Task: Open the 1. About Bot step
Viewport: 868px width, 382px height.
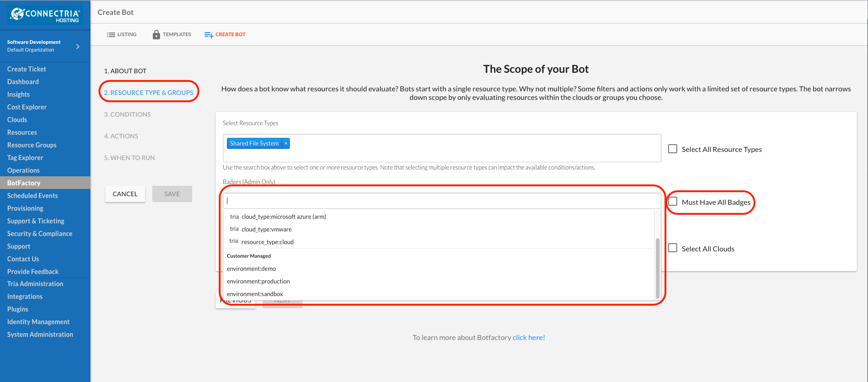Action: tap(125, 71)
